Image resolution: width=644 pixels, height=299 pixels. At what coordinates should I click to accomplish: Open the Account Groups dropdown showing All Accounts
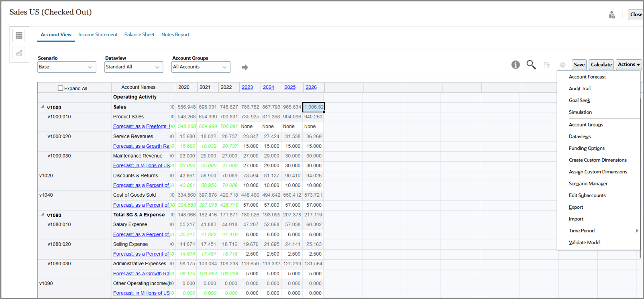[x=201, y=67]
